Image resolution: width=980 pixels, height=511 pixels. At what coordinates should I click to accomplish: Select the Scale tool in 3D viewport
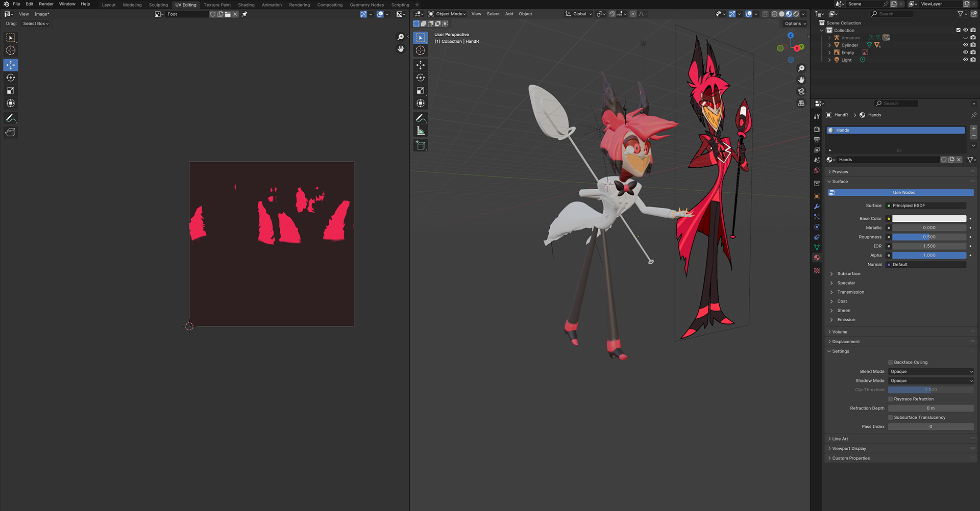[421, 90]
